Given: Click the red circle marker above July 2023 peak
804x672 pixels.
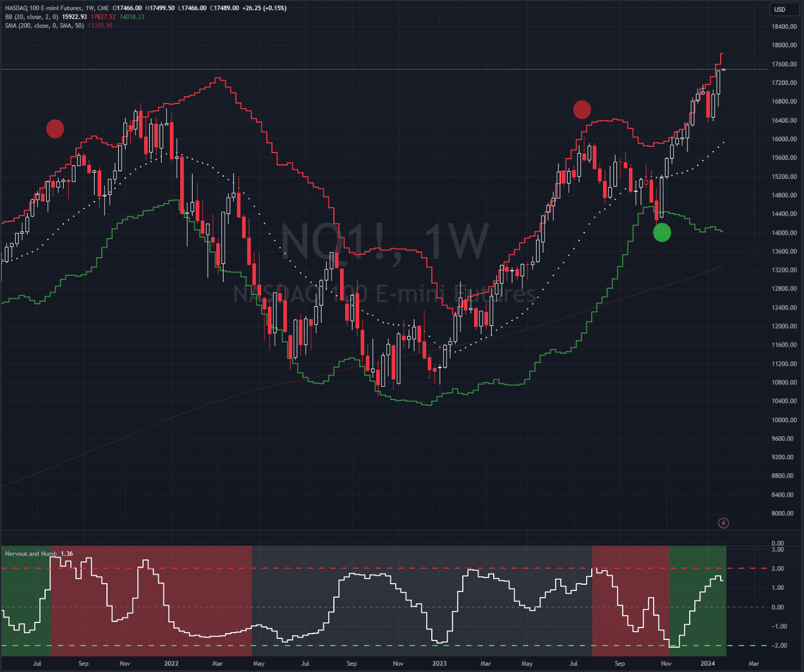Looking at the screenshot, I should click(x=582, y=110).
